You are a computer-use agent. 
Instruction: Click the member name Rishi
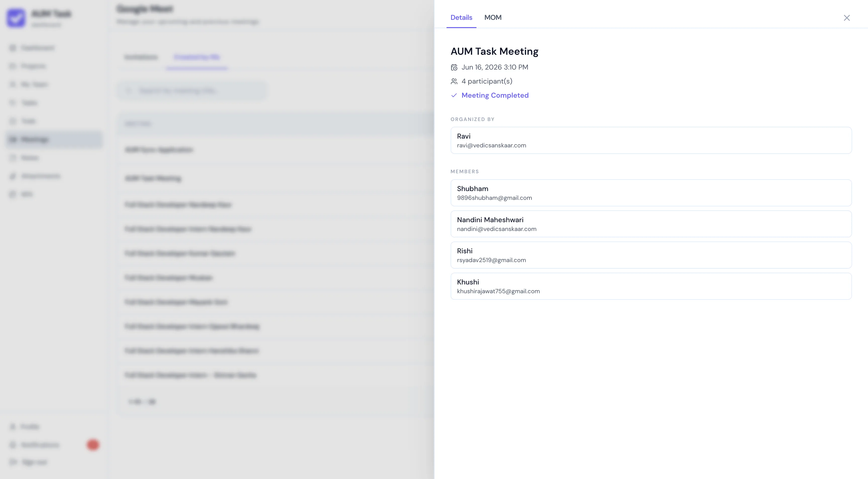(x=464, y=251)
